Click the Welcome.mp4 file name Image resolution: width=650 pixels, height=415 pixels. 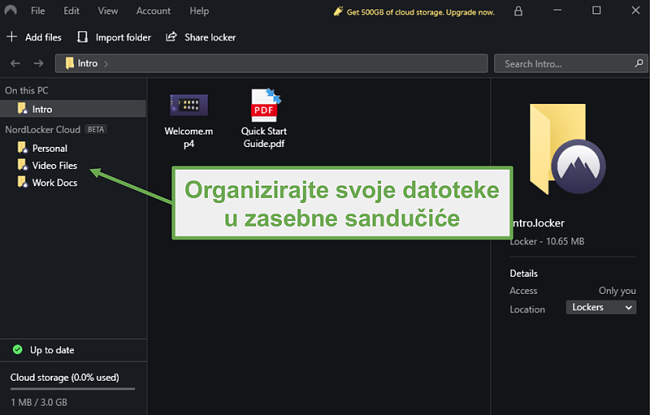[x=189, y=137]
